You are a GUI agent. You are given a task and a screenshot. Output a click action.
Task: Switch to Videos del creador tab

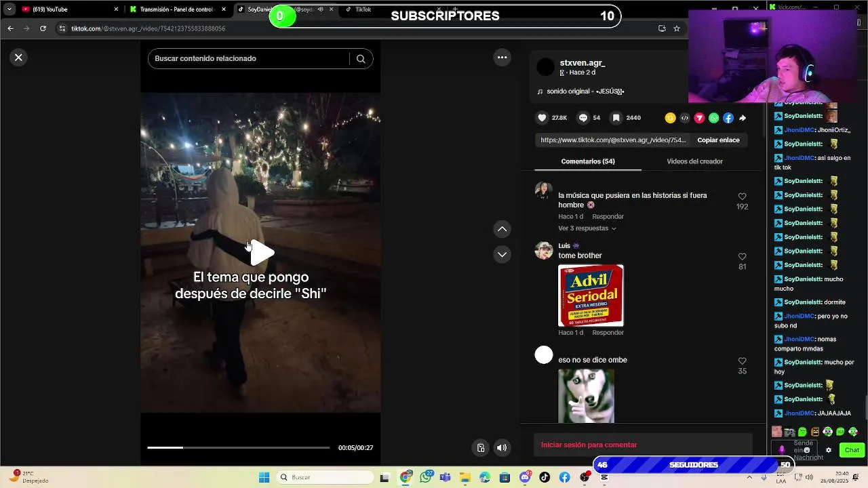[694, 161]
